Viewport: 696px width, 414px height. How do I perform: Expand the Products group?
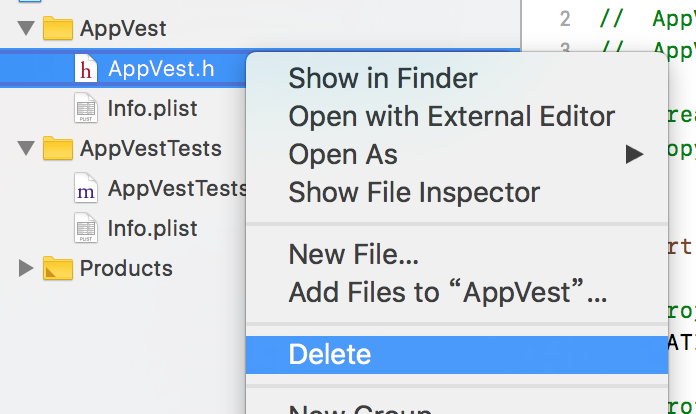[x=27, y=268]
